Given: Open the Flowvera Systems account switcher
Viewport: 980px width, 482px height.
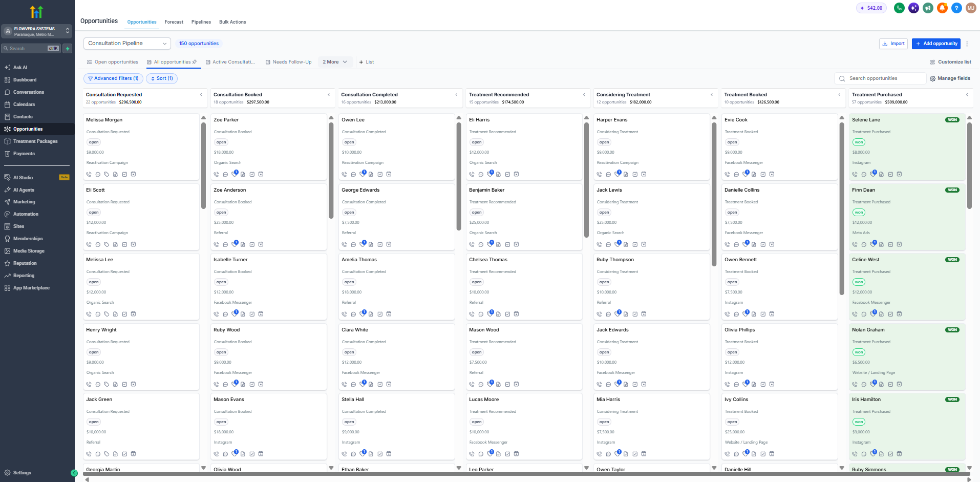Looking at the screenshot, I should click(36, 31).
